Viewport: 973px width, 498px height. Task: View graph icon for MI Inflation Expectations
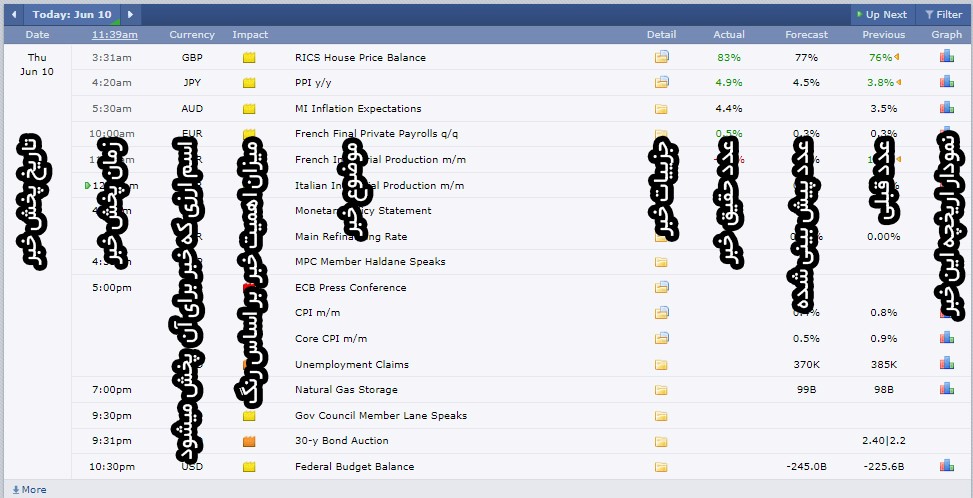[946, 108]
